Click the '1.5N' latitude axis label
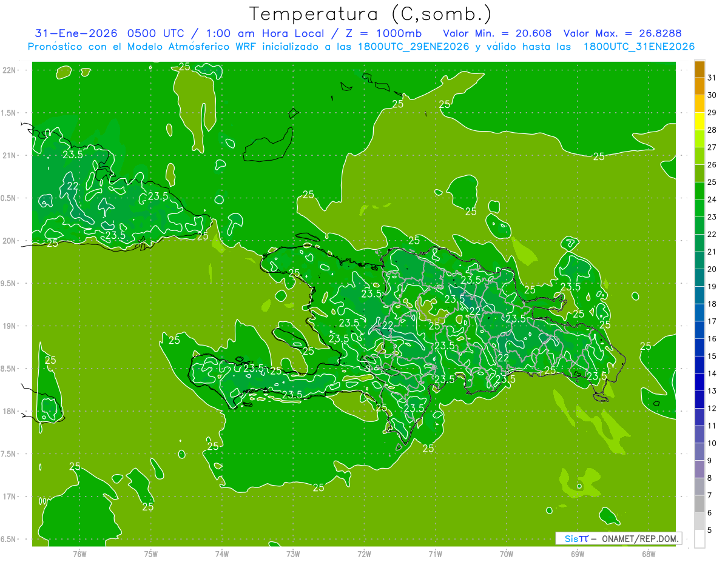Image resolution: width=728 pixels, height=562 pixels. pos(9,113)
